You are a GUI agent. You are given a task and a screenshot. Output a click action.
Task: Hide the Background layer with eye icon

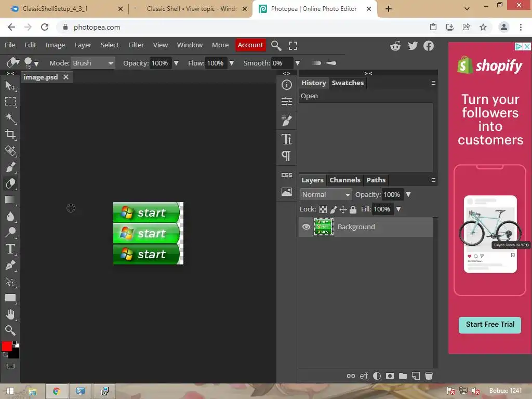coord(306,227)
